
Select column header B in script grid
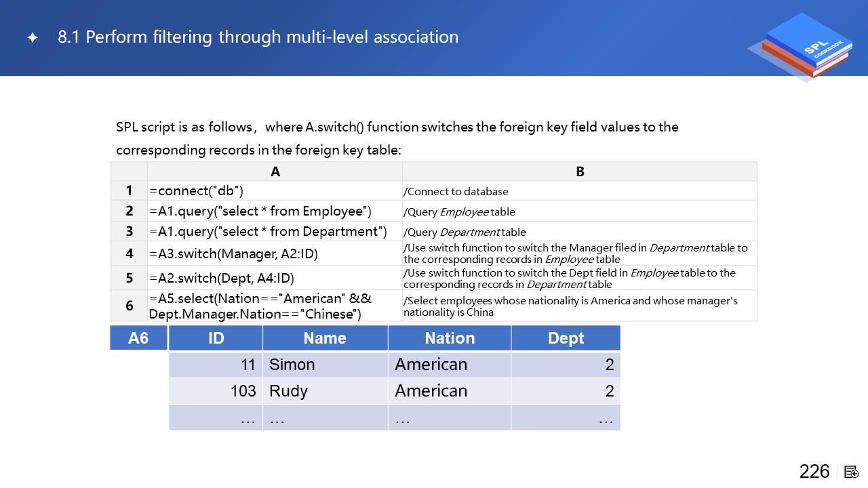(580, 172)
